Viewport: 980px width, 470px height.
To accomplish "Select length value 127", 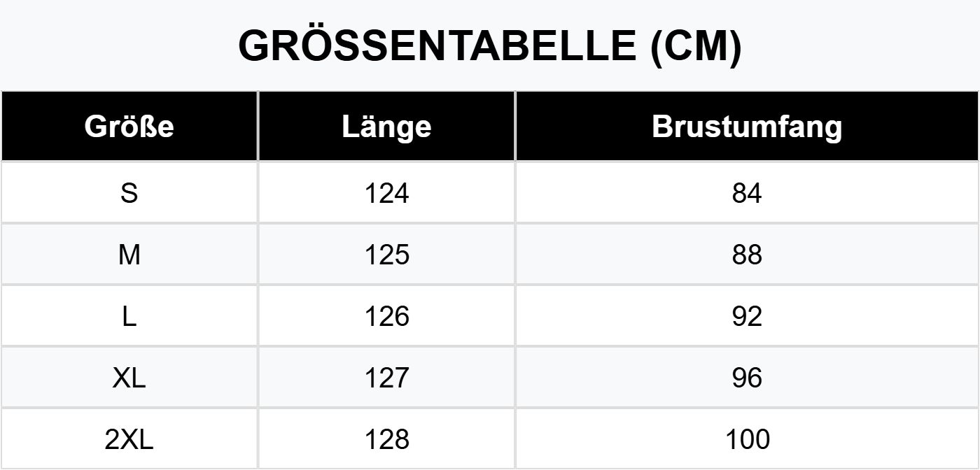I will [386, 378].
